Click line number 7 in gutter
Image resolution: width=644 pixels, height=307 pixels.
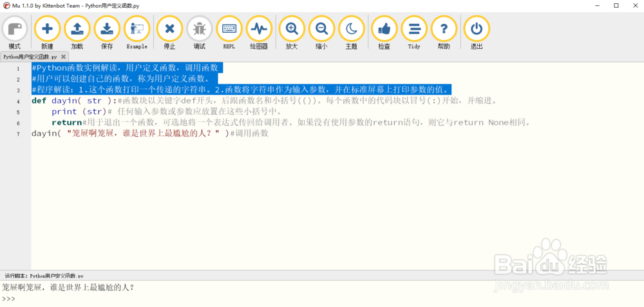pyautogui.click(x=18, y=135)
